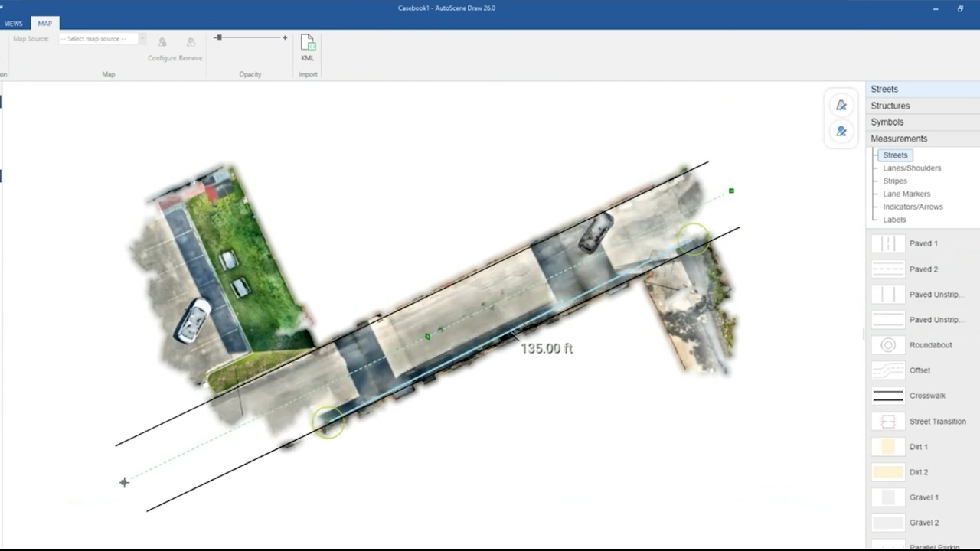Screen dimensions: 980x551
Task: Select the Stripes subcategory
Action: click(x=895, y=181)
